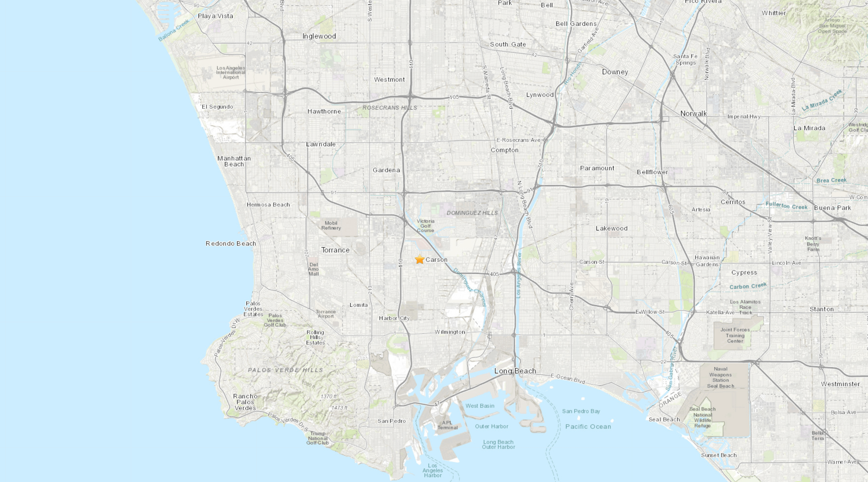Click the Norwalk label
The image size is (868, 482).
tap(693, 114)
